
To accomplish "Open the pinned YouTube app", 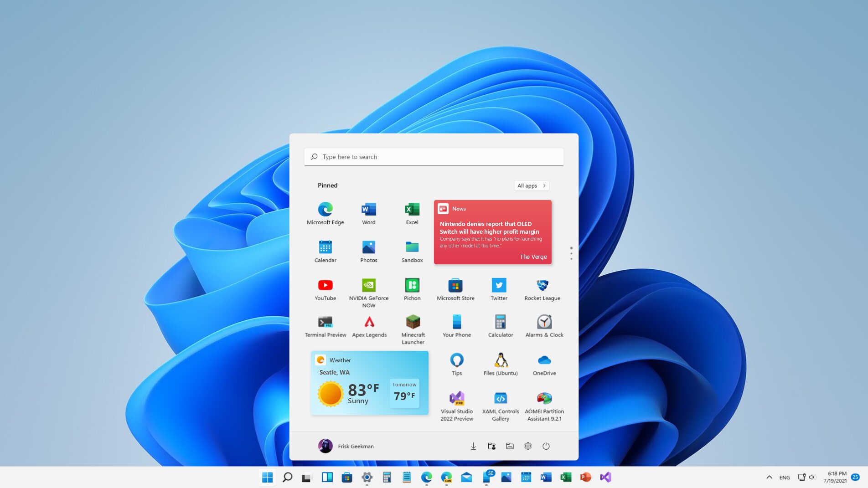I will (x=325, y=289).
